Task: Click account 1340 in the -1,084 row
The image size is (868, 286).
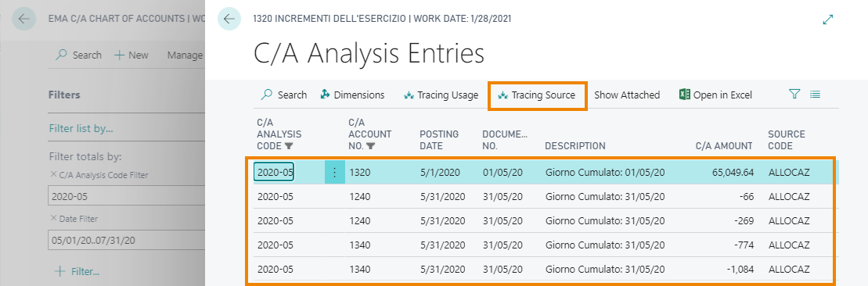Action: point(360,270)
